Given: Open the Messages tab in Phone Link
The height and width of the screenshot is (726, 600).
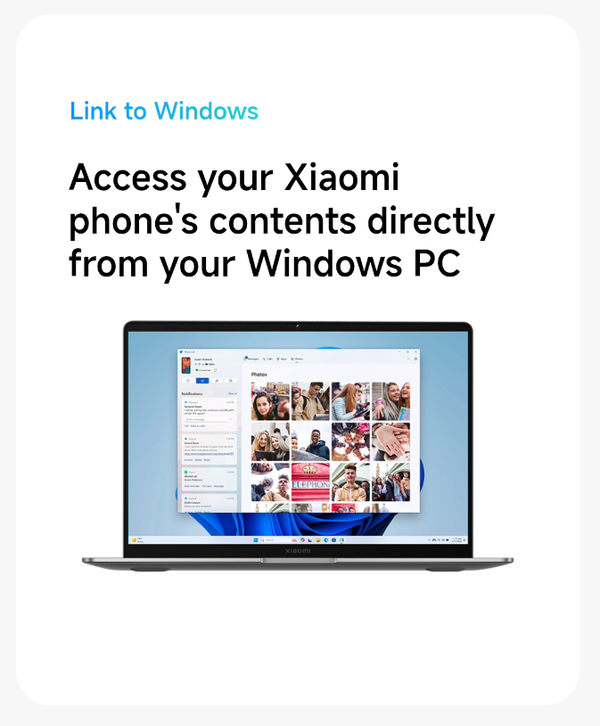Looking at the screenshot, I should pos(252,359).
